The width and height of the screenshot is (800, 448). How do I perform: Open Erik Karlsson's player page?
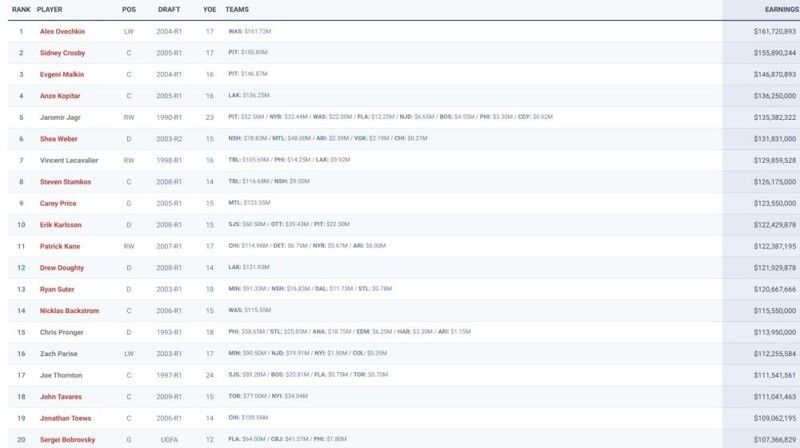[x=61, y=225]
